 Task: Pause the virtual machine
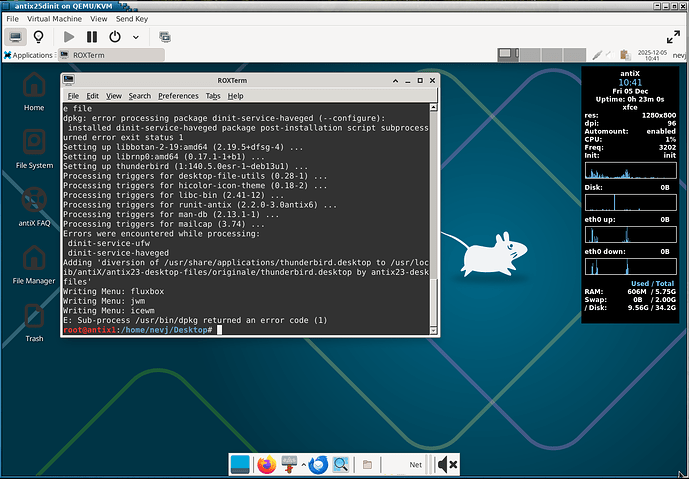92,37
